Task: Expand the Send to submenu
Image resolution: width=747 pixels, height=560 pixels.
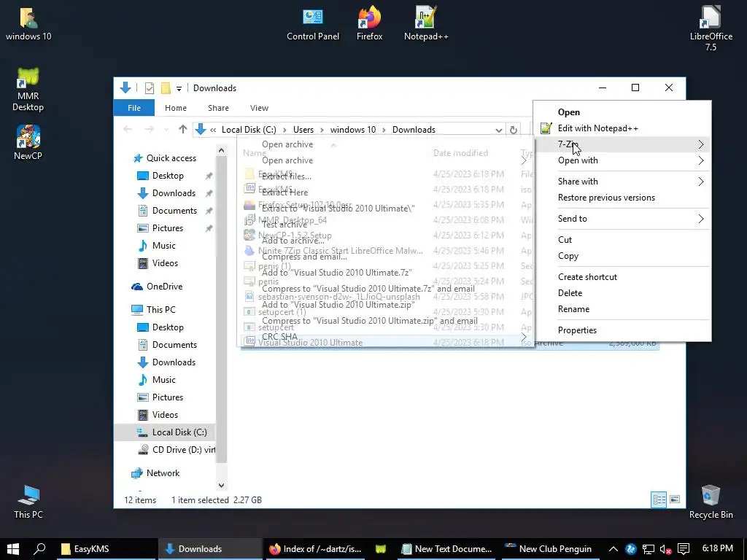Action: (622, 219)
